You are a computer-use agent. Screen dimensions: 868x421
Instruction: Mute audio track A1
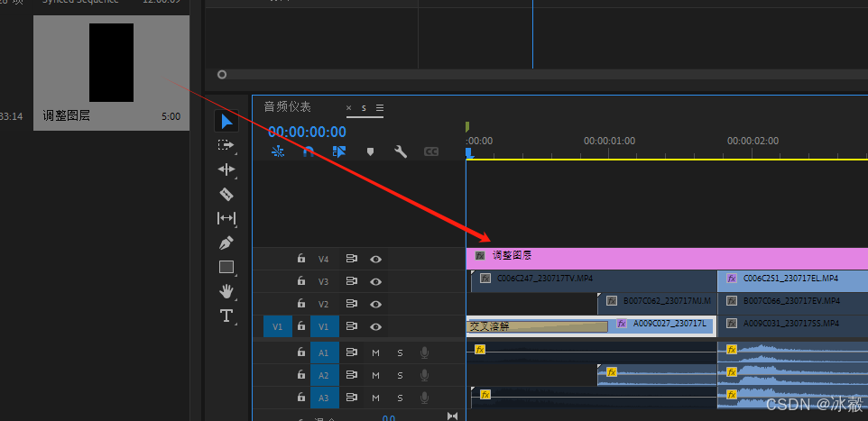(x=376, y=353)
